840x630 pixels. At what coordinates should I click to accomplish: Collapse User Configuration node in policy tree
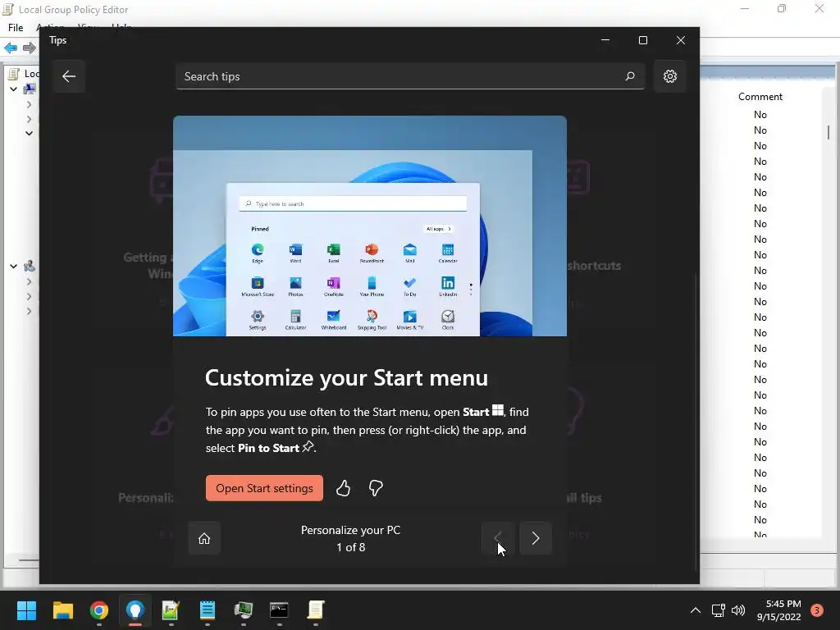pyautogui.click(x=13, y=266)
